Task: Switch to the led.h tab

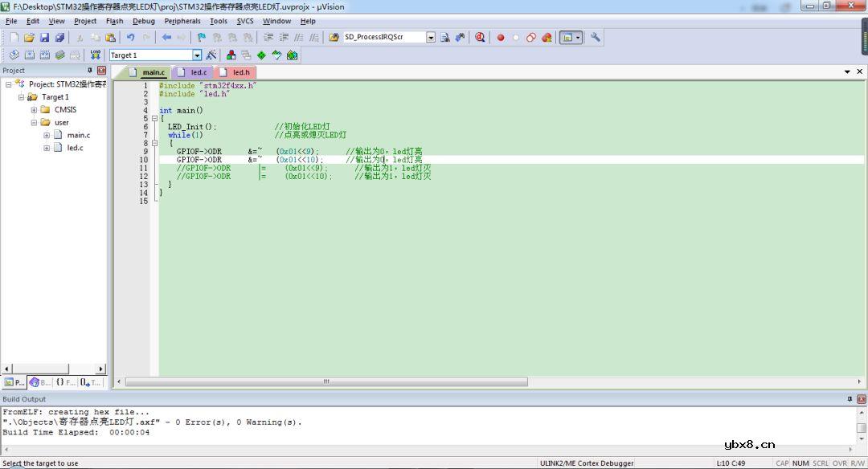Action: pos(240,72)
